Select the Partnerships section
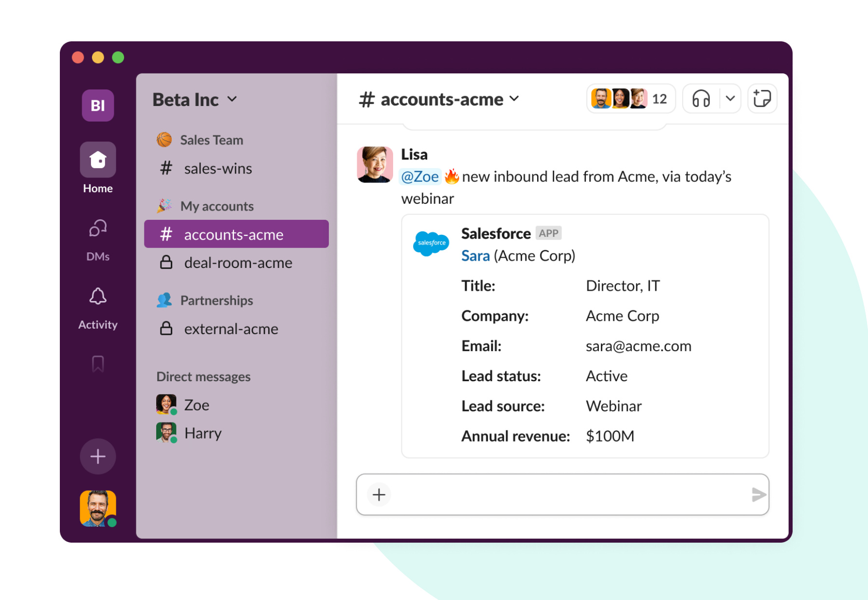Viewport: 868px width, 600px height. pyautogui.click(x=205, y=300)
